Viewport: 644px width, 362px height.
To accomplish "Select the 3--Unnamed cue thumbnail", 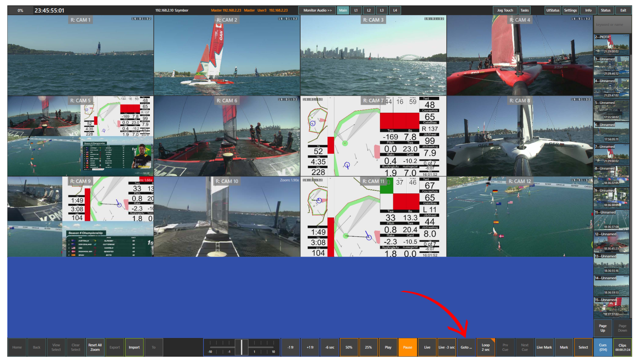I will [x=611, y=67].
